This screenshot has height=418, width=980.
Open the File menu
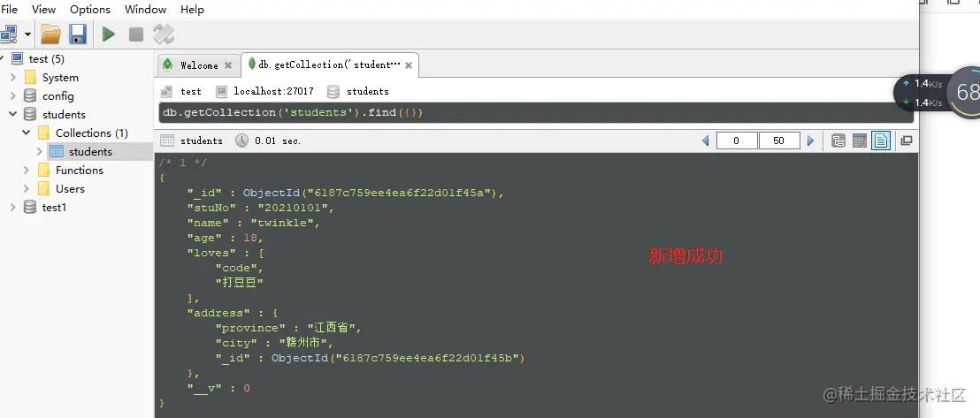click(x=10, y=10)
